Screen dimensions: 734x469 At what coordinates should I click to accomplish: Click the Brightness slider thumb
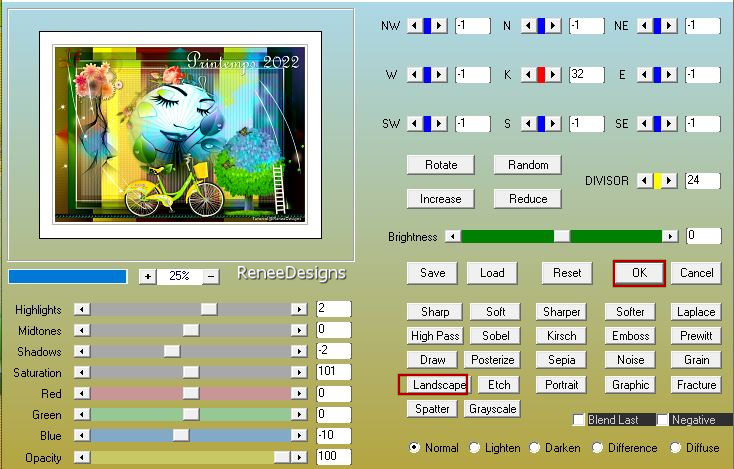point(562,236)
